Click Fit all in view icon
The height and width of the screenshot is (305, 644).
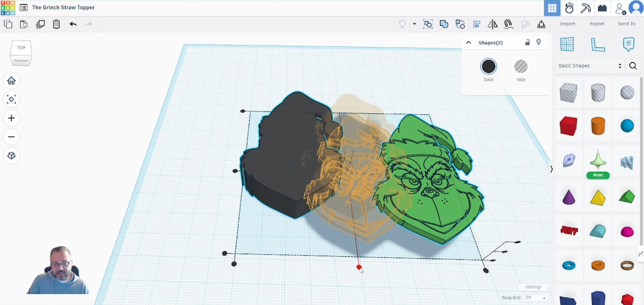pos(11,99)
